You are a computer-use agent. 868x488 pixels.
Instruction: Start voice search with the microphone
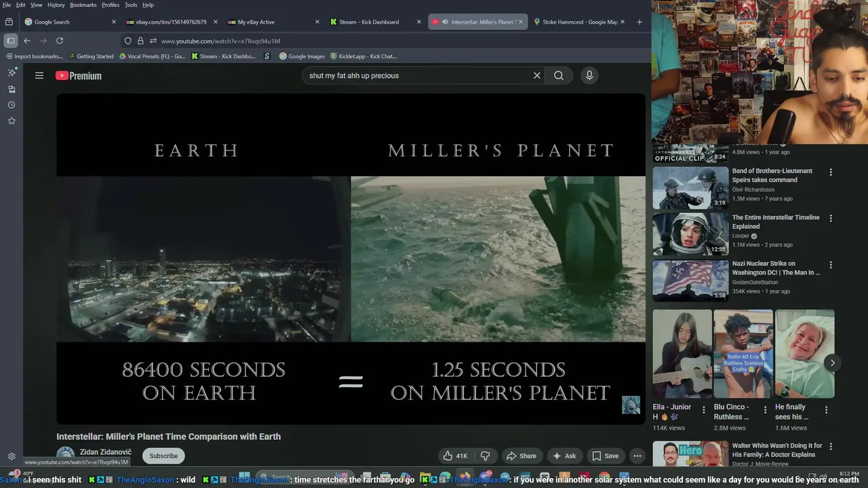[x=589, y=76]
